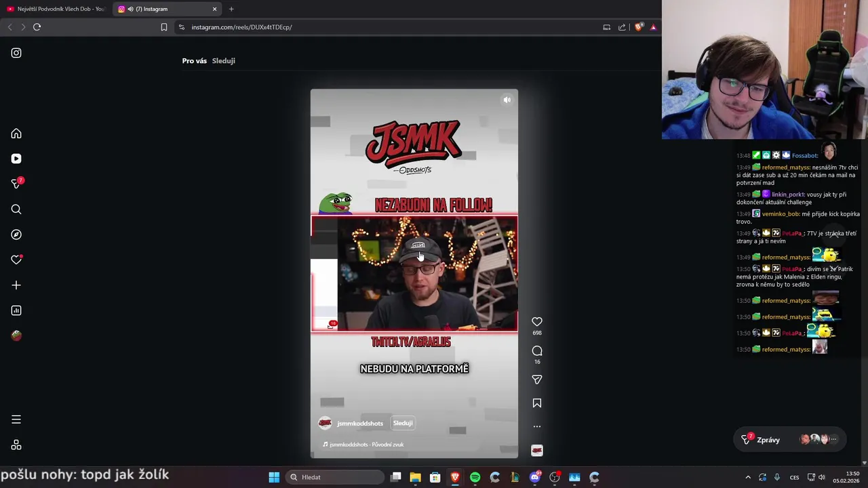Open Brave Rewards triangle icon
868x488 pixels.
point(653,27)
